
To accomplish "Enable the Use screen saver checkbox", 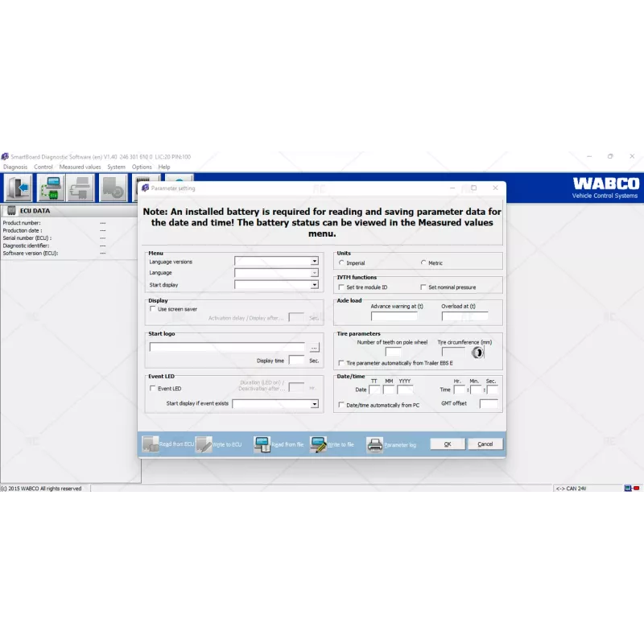I will tap(152, 308).
